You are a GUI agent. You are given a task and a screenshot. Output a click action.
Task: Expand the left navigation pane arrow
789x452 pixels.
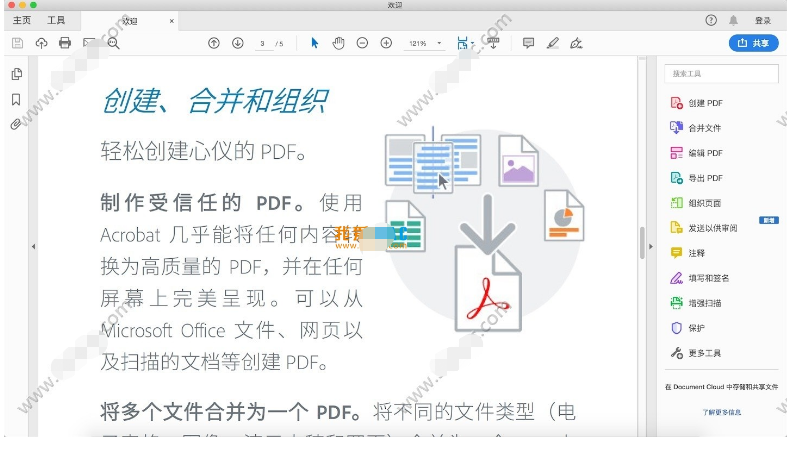click(x=33, y=247)
